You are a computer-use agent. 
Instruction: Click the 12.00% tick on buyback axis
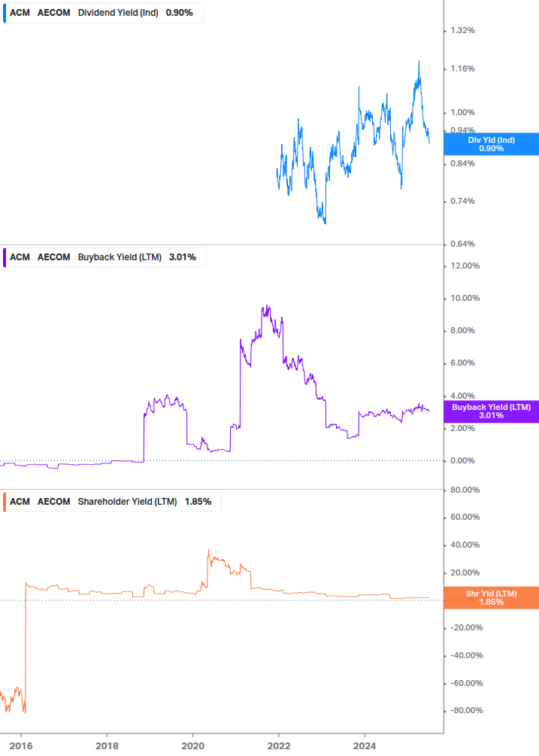pyautogui.click(x=465, y=266)
